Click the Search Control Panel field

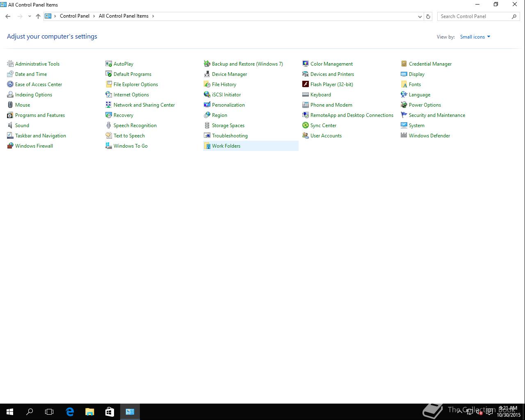478,16
